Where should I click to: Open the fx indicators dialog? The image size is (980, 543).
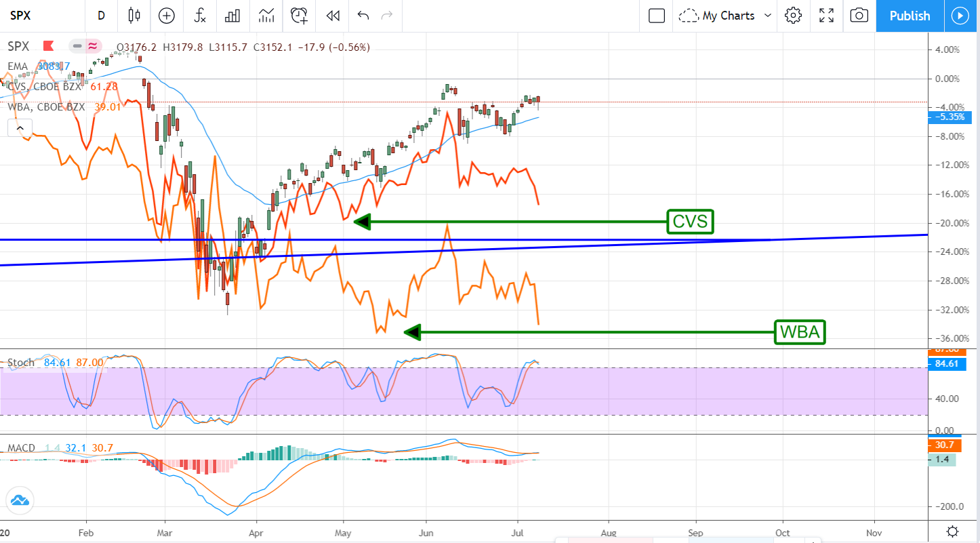click(200, 16)
